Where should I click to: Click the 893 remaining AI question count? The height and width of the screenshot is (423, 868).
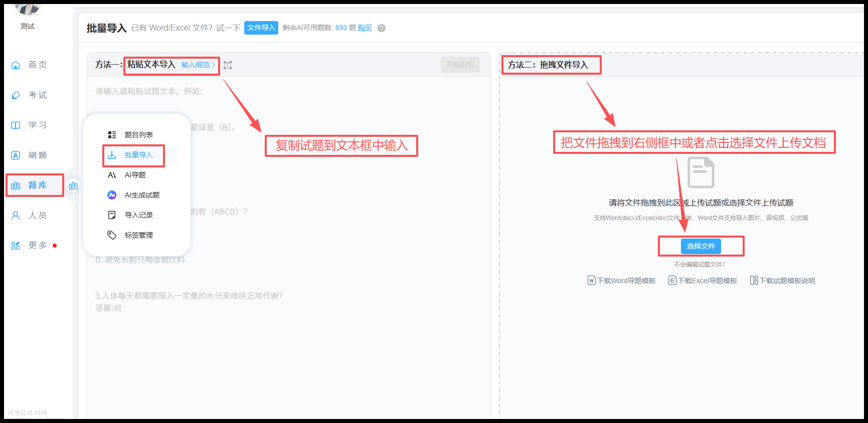click(341, 28)
